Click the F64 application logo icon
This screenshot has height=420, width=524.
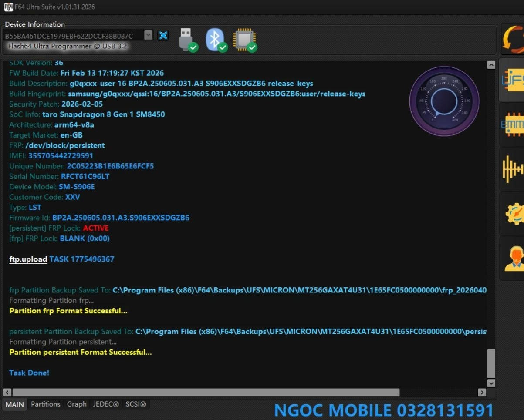click(8, 7)
